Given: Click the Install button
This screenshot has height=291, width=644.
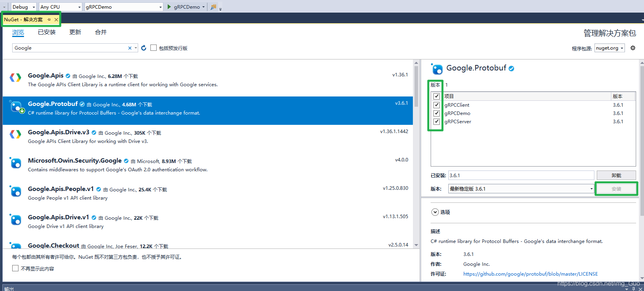Looking at the screenshot, I should [x=616, y=189].
